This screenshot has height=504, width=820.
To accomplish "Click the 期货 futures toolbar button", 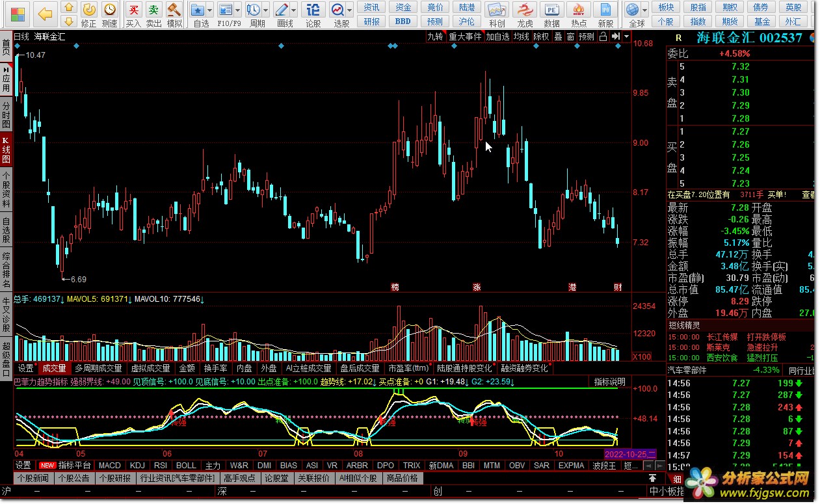I will [x=729, y=21].
